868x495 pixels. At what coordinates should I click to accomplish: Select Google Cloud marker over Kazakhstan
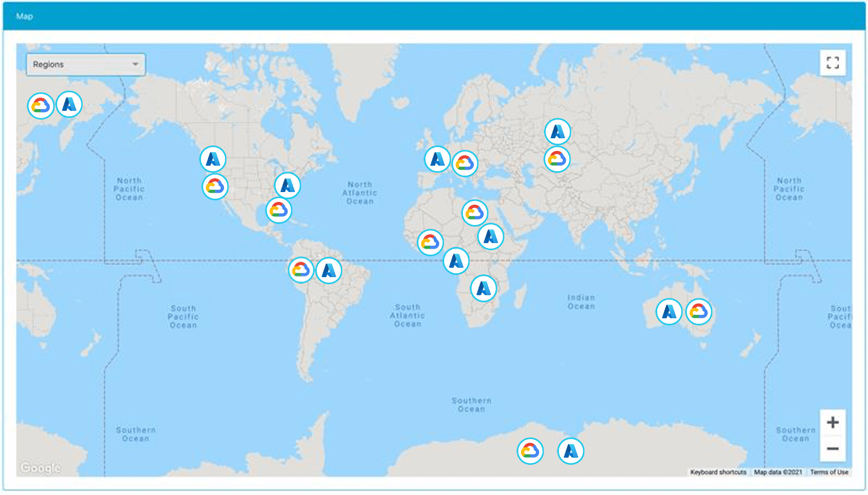557,159
